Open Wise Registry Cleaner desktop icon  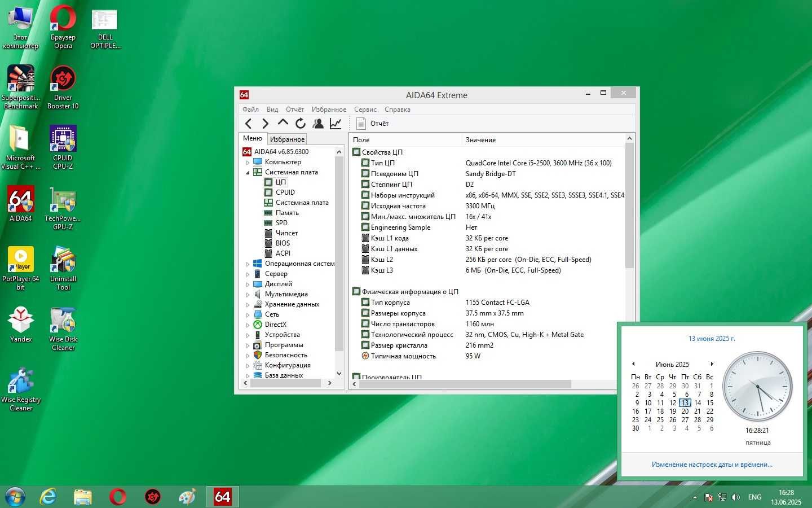coord(21,389)
